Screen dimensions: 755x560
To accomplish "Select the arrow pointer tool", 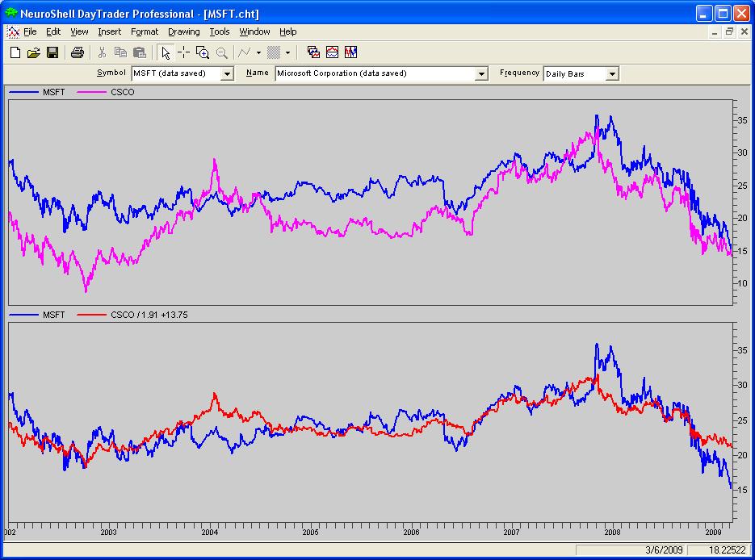I will pos(166,52).
